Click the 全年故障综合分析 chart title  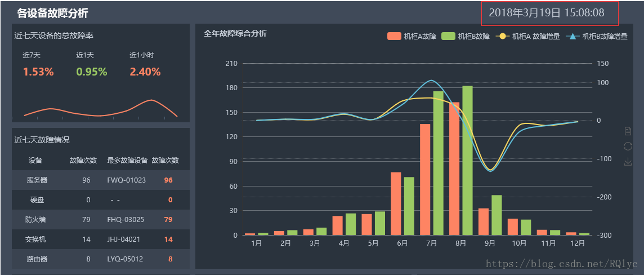pyautogui.click(x=235, y=33)
